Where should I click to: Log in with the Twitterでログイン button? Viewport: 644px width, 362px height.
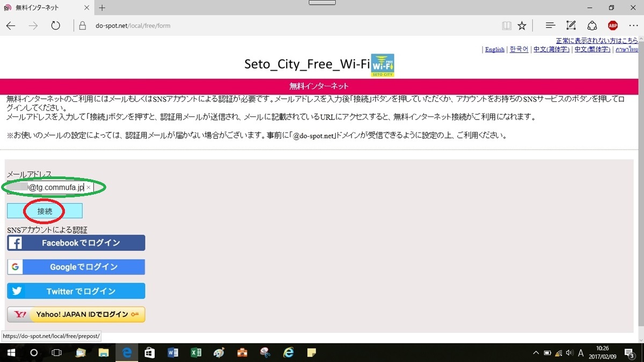(x=76, y=291)
